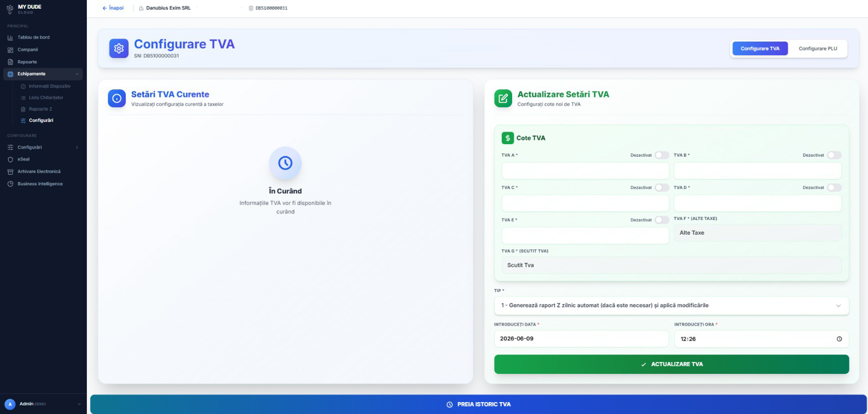Screen dimensions: 868x414
Task: Switch to the Configurare PLU tab
Action: point(818,49)
